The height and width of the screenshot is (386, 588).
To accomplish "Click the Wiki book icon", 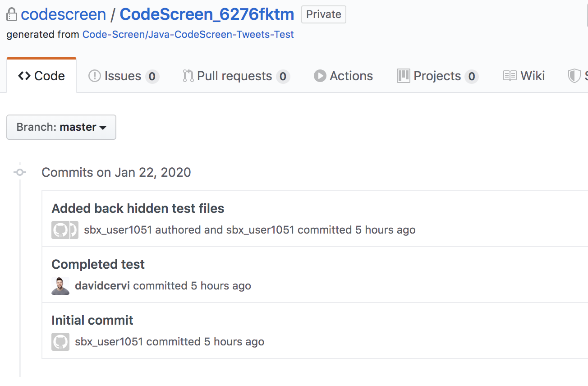I will point(510,76).
